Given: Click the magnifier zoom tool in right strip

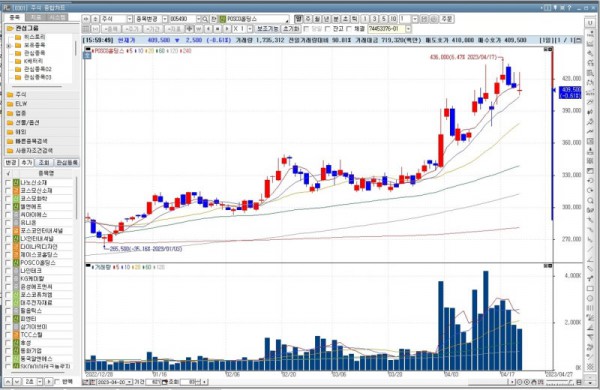Looking at the screenshot, I should 590,201.
